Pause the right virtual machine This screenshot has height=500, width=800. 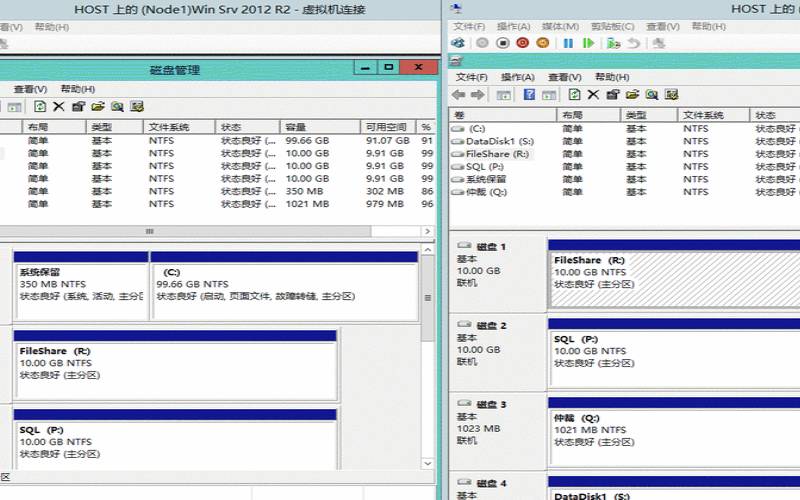568,43
